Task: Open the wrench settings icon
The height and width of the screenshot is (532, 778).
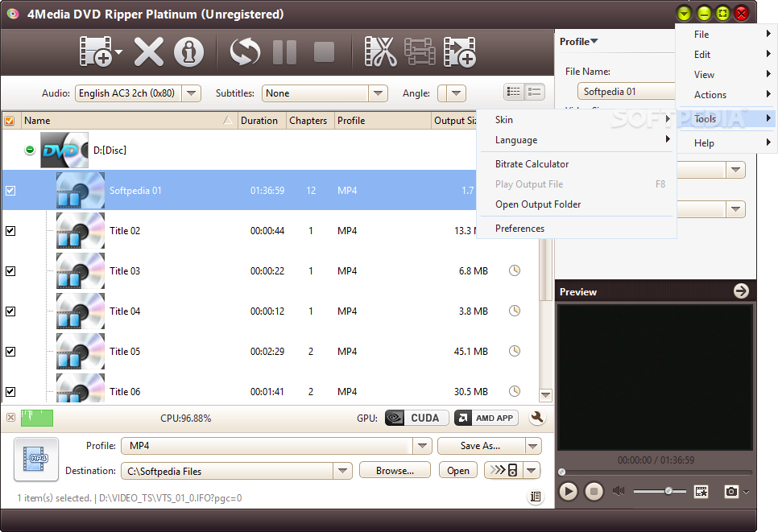Action: (x=537, y=418)
